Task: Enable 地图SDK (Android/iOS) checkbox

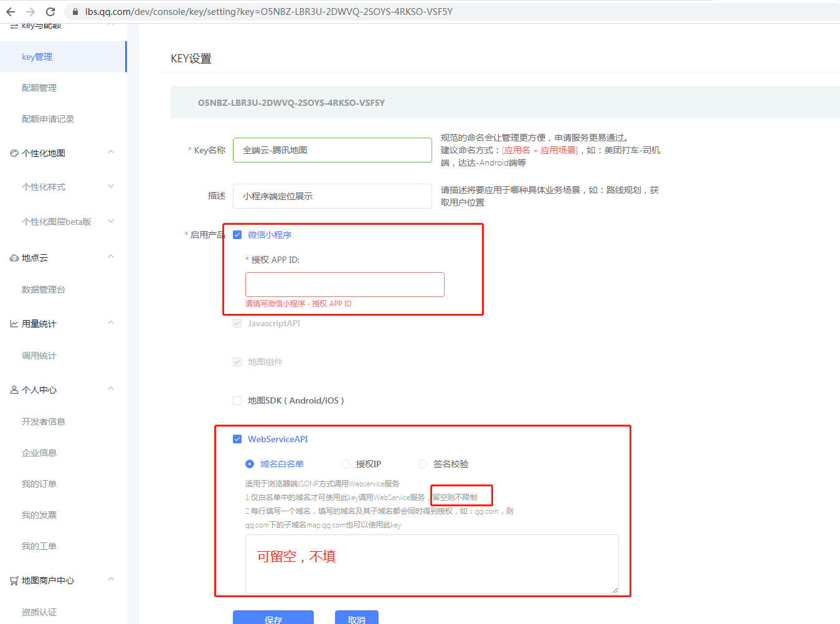Action: pos(237,400)
